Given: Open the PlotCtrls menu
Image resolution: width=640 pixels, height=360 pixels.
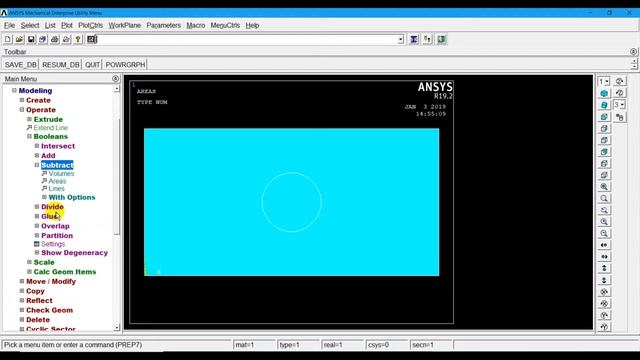Looking at the screenshot, I should click(x=91, y=25).
